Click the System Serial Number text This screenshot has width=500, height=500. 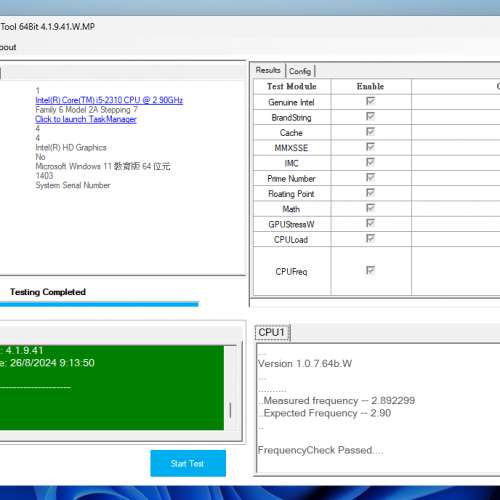click(73, 185)
